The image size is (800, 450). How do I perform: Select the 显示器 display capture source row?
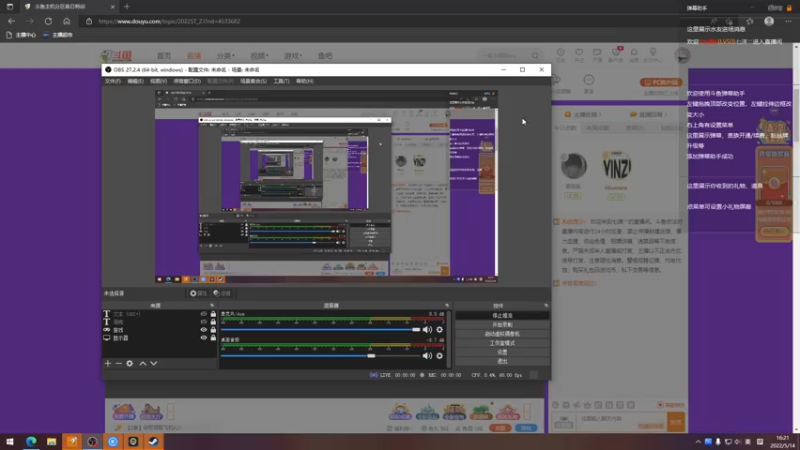(160, 338)
